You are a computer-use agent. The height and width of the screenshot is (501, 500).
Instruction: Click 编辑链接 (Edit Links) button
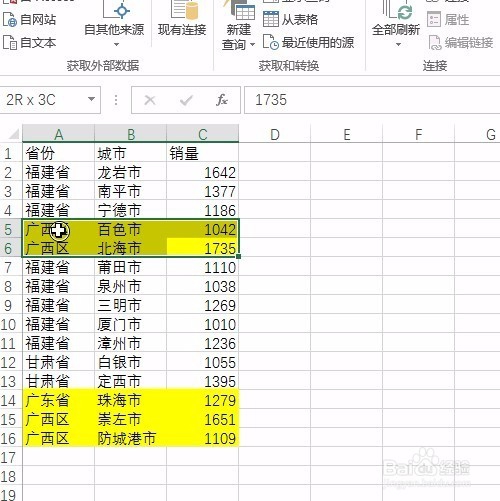click(461, 43)
